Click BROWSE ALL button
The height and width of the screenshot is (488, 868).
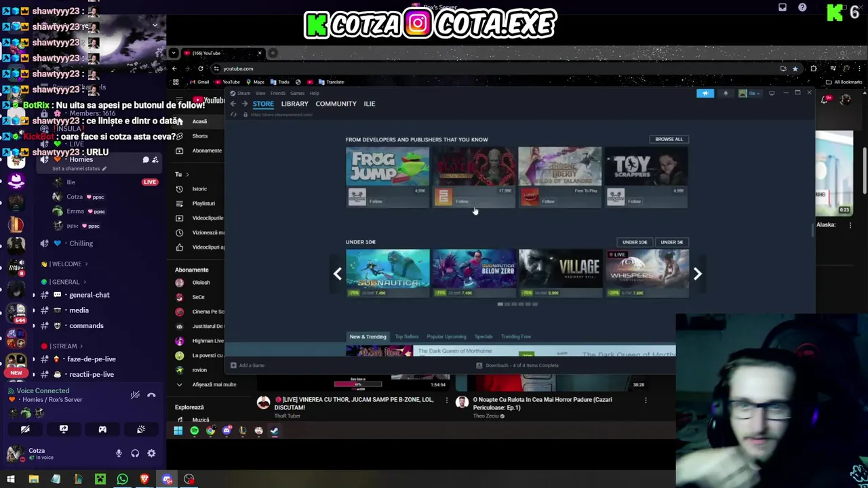click(669, 139)
